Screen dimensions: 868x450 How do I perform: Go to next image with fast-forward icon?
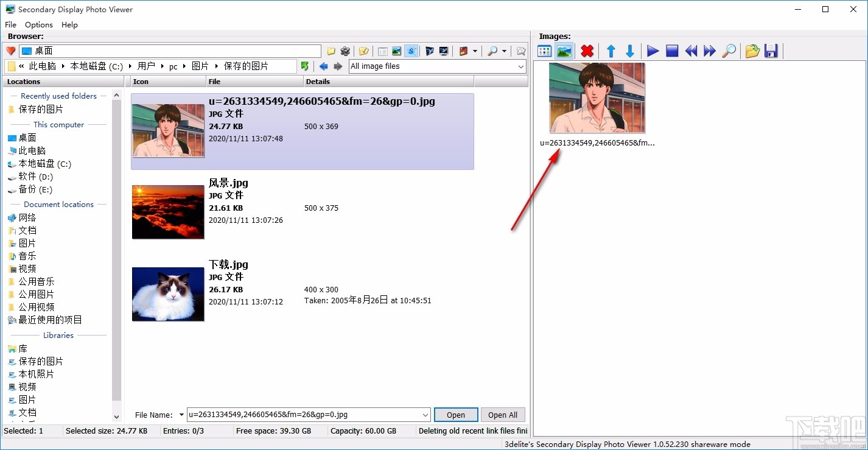[x=710, y=51]
